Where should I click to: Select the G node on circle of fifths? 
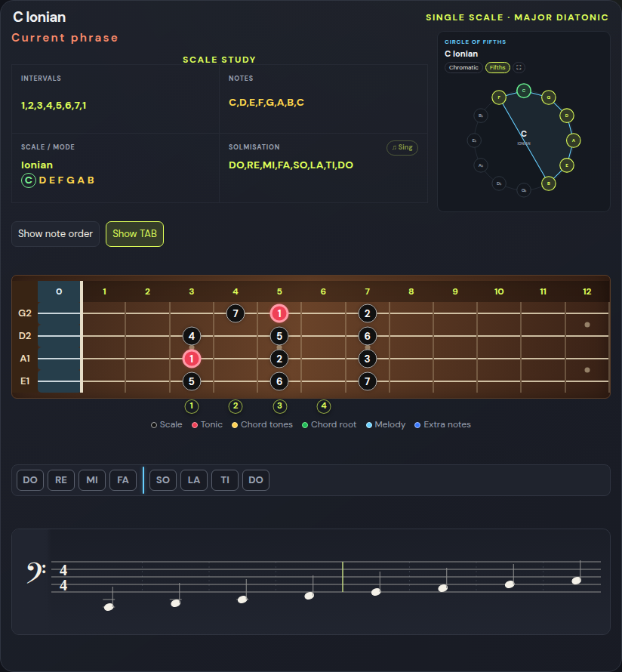coord(549,97)
